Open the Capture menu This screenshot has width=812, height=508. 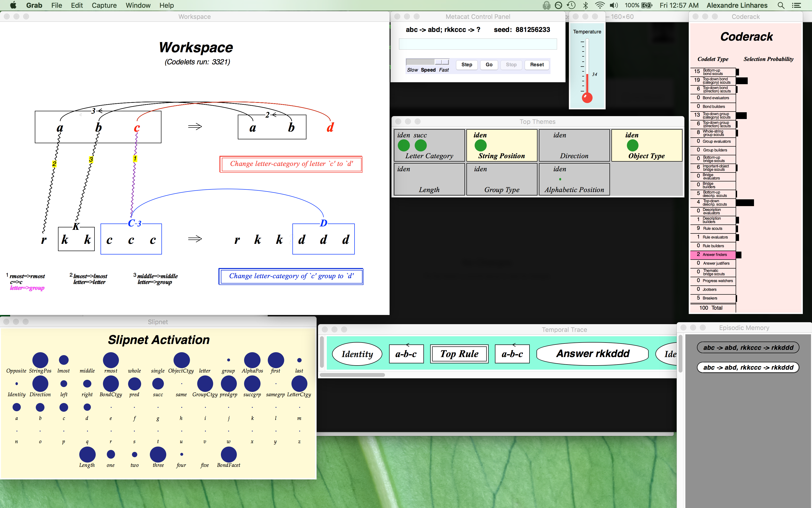tap(104, 5)
